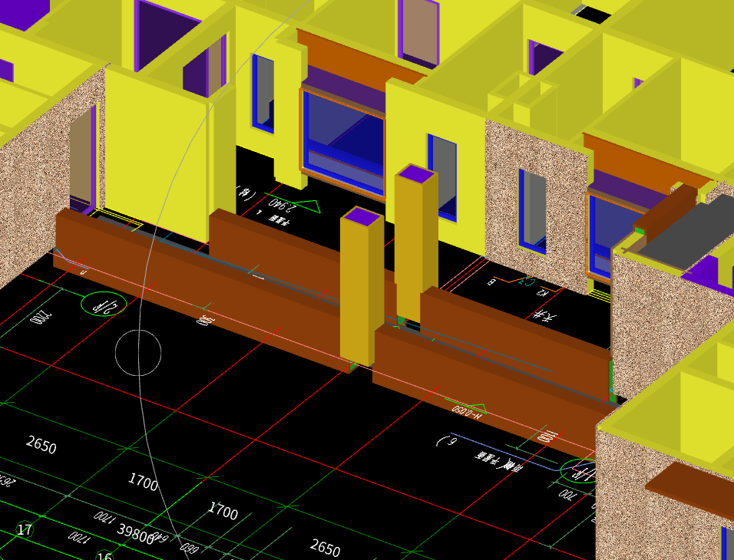Click axis bubble 16
The image size is (734, 560).
(105, 556)
